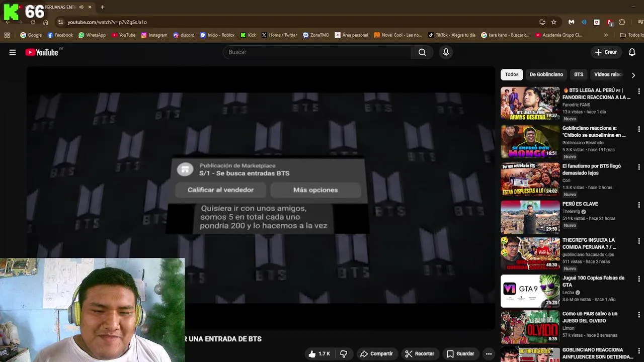Screen dimensions: 644x362
Task: Save the video with Guardar
Action: point(460,354)
